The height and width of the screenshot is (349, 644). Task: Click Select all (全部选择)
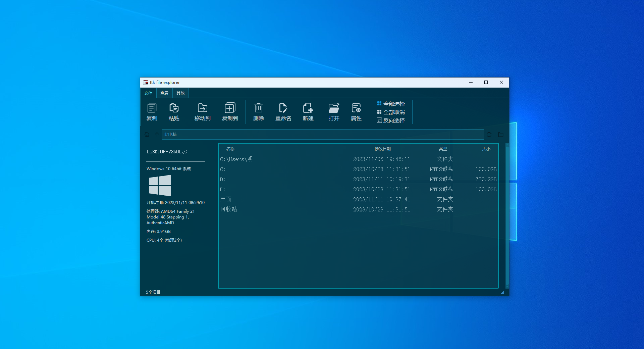pos(391,104)
